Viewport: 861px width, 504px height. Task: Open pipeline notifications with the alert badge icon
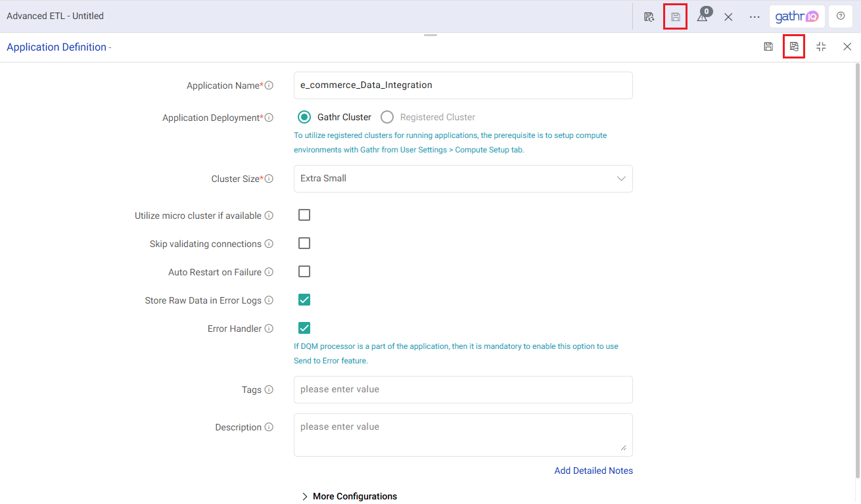702,16
